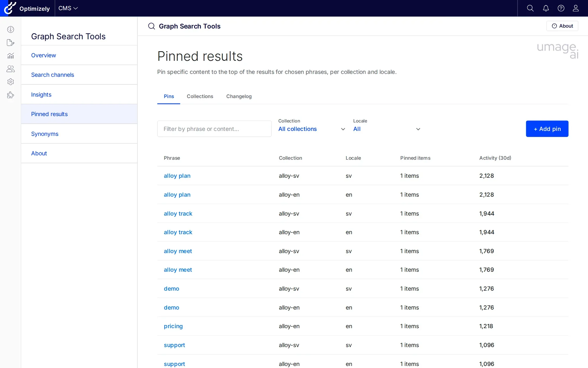Open the alloy track pin for alloy-sv

coord(178,214)
